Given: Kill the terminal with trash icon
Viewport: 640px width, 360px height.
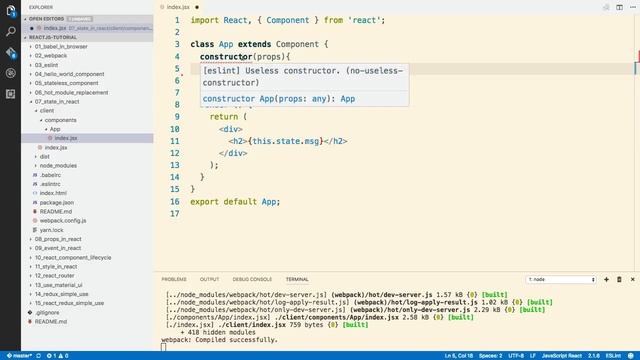Looking at the screenshot, I should (x=619, y=280).
